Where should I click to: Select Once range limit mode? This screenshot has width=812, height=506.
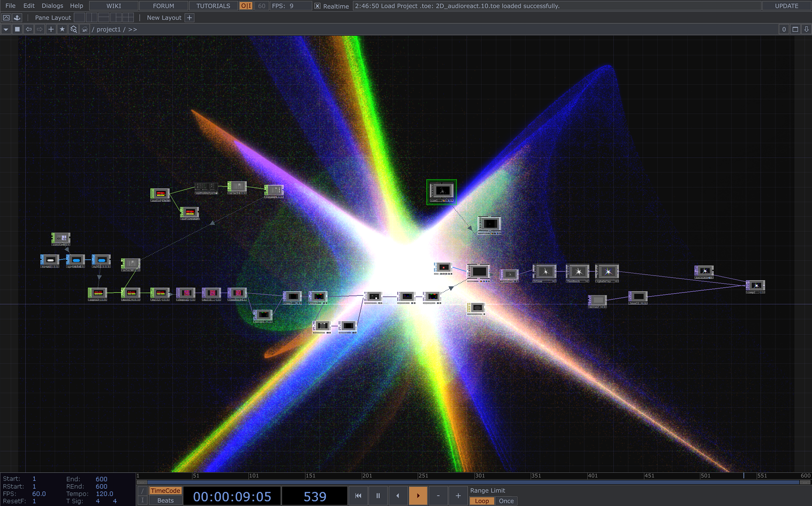click(x=506, y=501)
